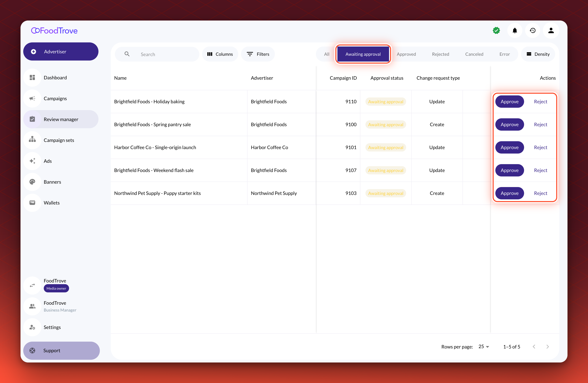Click the Business Manager people icon
The height and width of the screenshot is (383, 588).
[x=32, y=306]
